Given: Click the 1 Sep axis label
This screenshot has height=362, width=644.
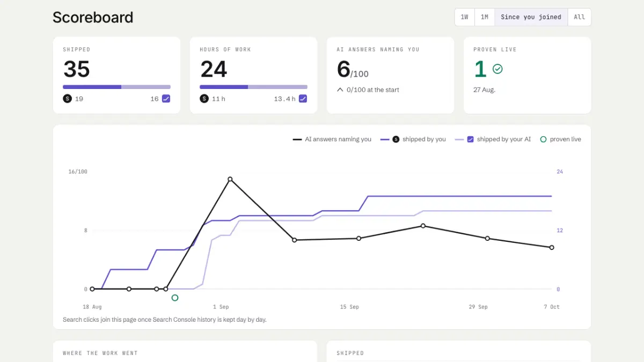Looking at the screenshot, I should [x=221, y=307].
